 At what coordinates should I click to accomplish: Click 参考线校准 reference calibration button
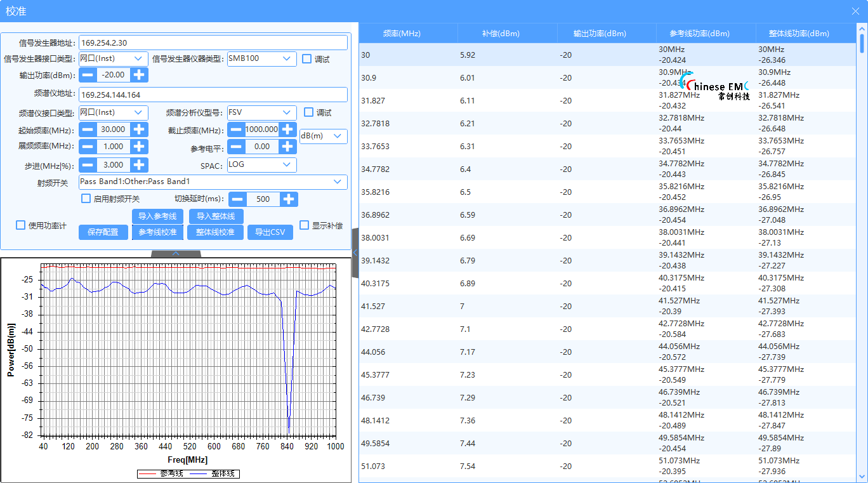158,232
